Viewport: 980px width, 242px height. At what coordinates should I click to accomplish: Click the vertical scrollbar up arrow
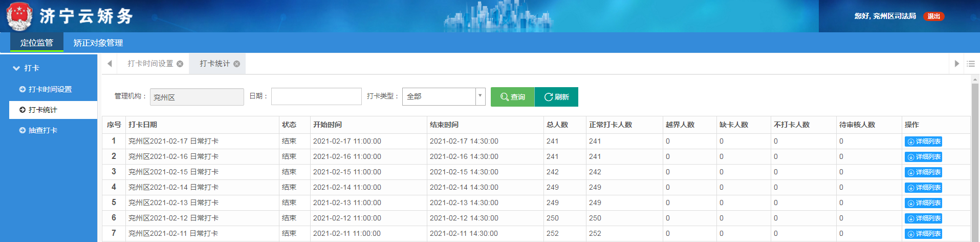point(975,79)
